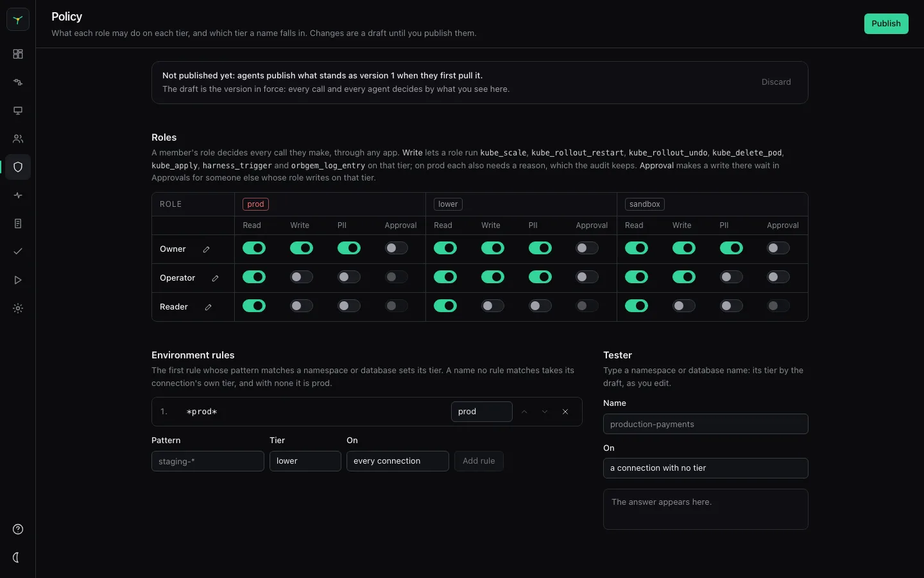Screen dimensions: 924x578
Task: Edit the Reader role with the pencil icon
Action: coord(208,307)
